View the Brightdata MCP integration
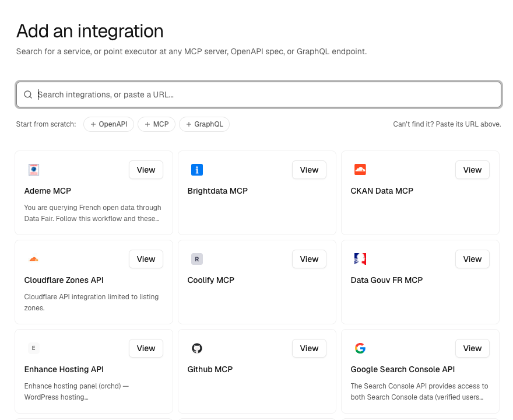The image size is (513, 420). click(309, 170)
